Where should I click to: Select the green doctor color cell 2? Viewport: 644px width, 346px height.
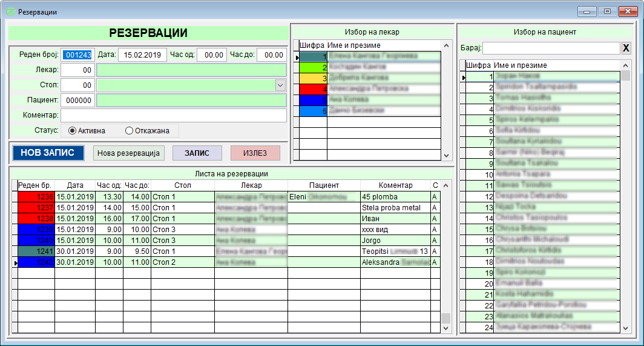point(314,68)
